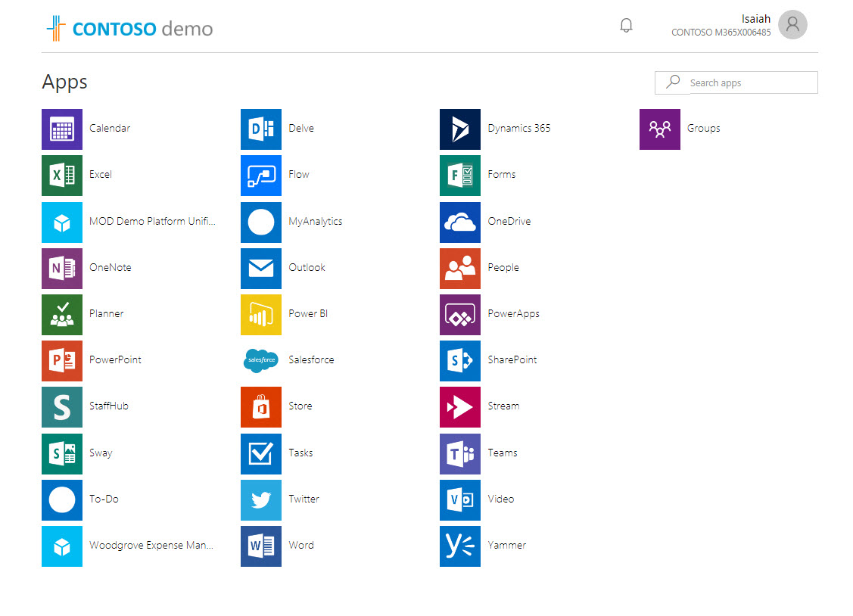Open the Twitter bird icon
Image resolution: width=853 pixels, height=616 pixels.
click(261, 500)
